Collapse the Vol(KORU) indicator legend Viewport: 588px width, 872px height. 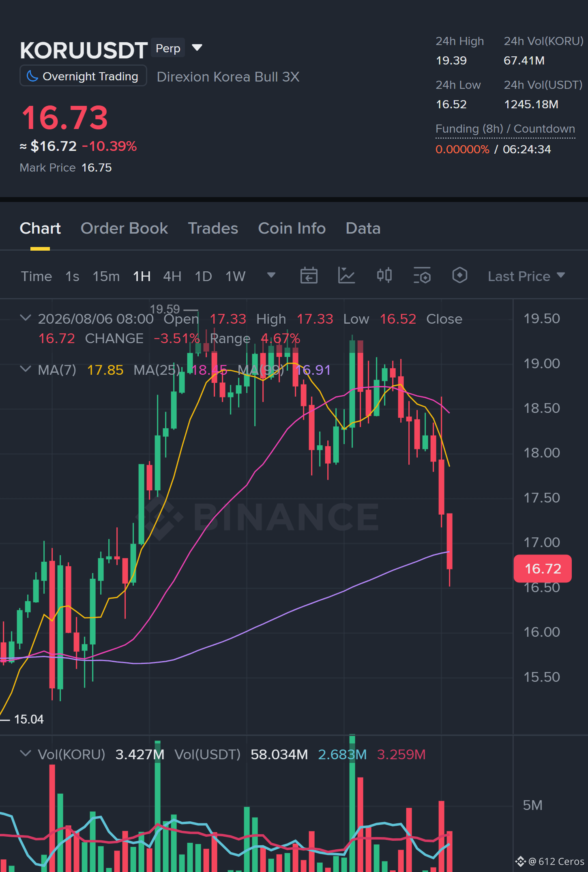coord(26,754)
